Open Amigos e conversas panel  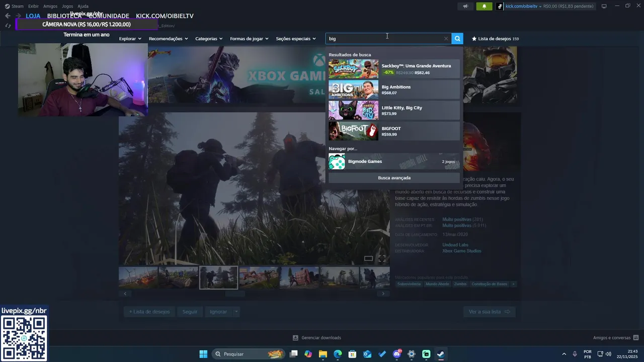click(616, 338)
